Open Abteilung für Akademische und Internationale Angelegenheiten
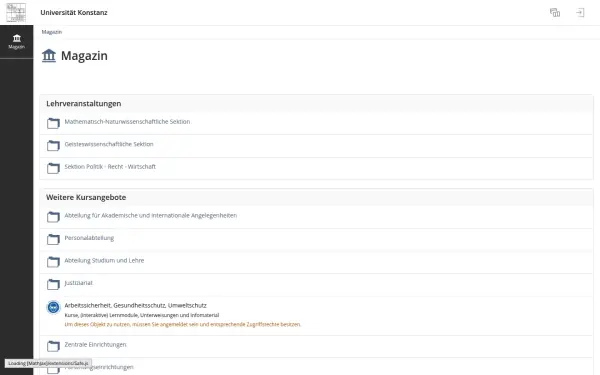 (150, 215)
